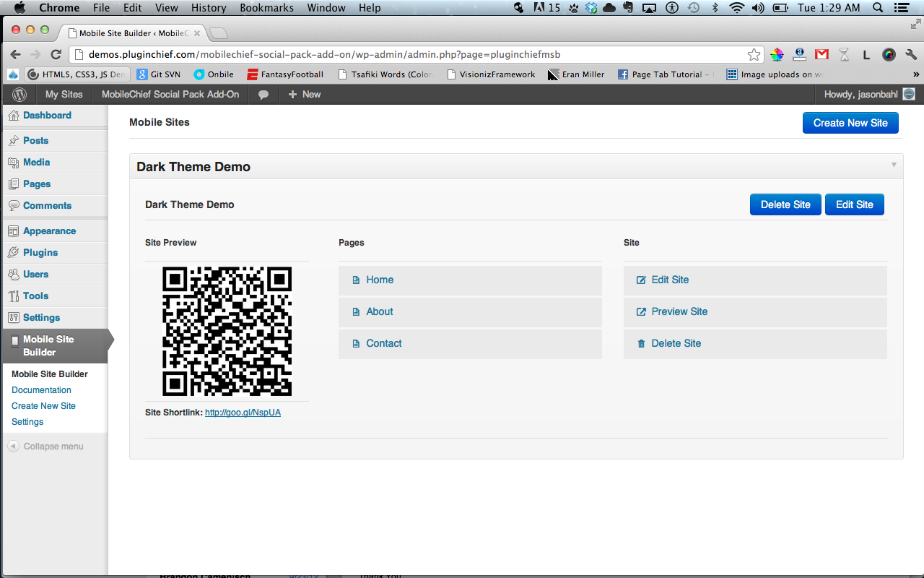This screenshot has height=578, width=924.
Task: Click the L extension icon
Action: click(x=866, y=54)
